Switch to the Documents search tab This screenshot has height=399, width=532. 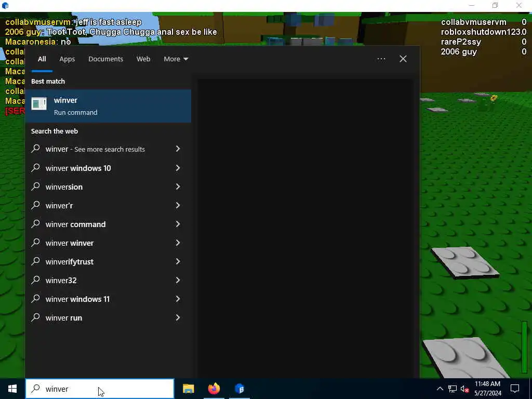105,59
